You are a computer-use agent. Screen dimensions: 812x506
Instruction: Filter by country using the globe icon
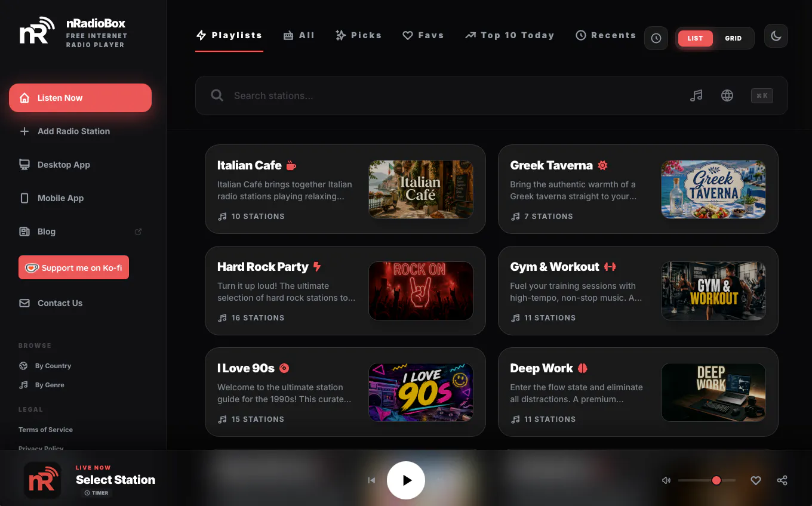pos(727,95)
